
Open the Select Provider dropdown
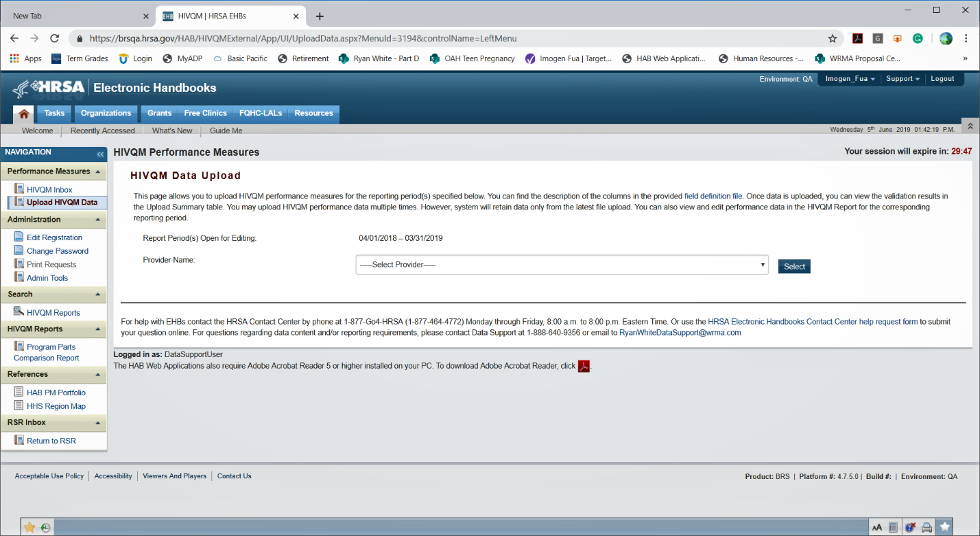562,265
